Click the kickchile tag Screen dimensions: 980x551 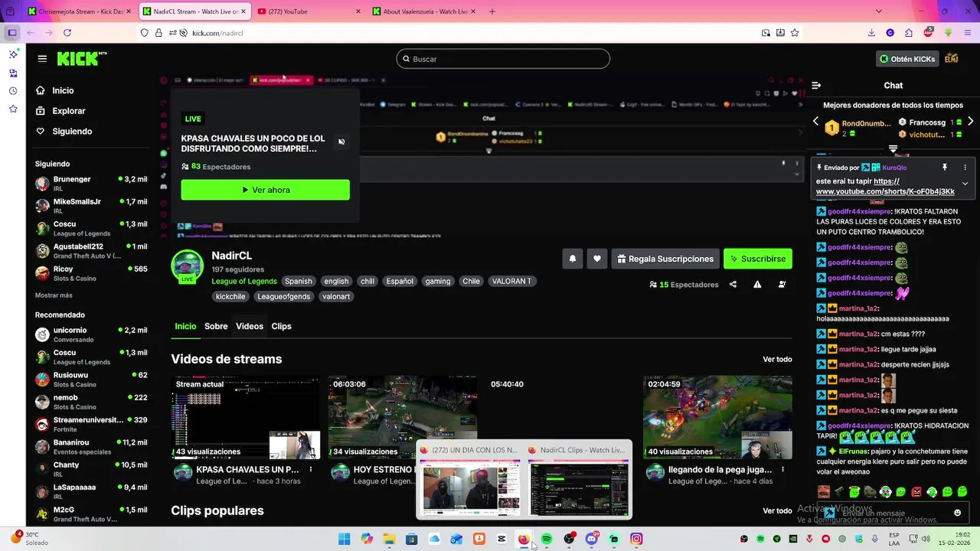click(x=230, y=296)
